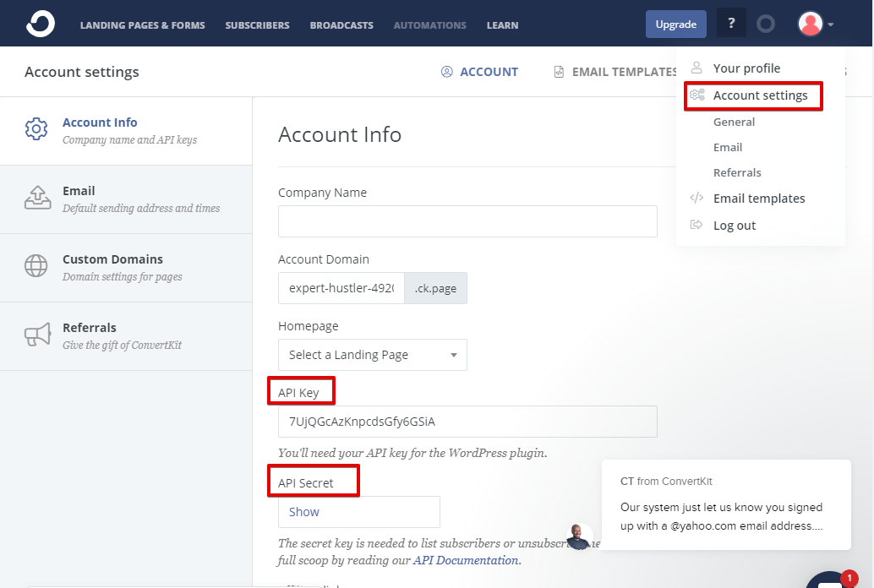The width and height of the screenshot is (874, 588).
Task: Open the API Documentation link
Action: (466, 560)
